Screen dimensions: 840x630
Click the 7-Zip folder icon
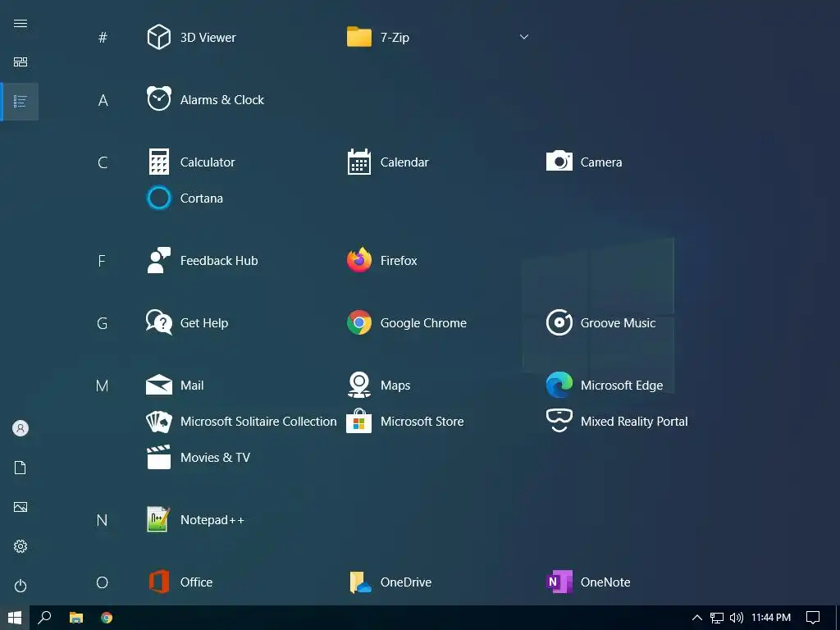tap(359, 37)
